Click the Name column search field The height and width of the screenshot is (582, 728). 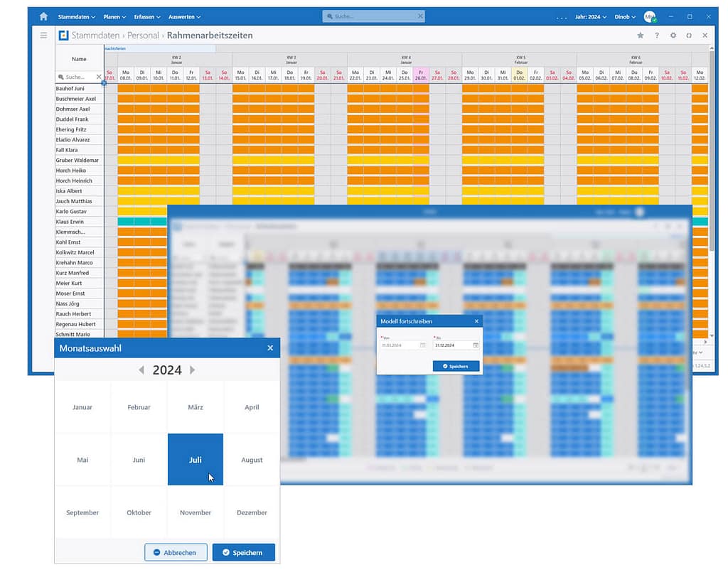click(x=75, y=77)
